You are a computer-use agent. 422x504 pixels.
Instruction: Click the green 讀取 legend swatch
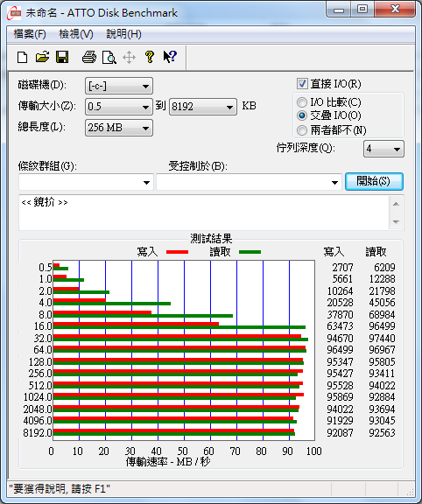(250, 252)
